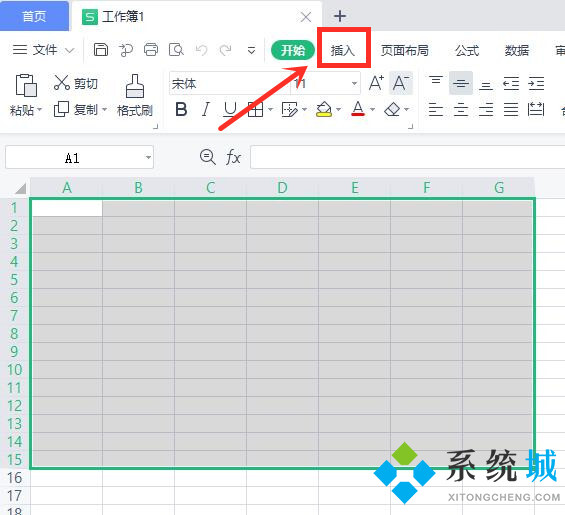Open Print Preview icon
The height and width of the screenshot is (515, 565).
tap(176, 49)
